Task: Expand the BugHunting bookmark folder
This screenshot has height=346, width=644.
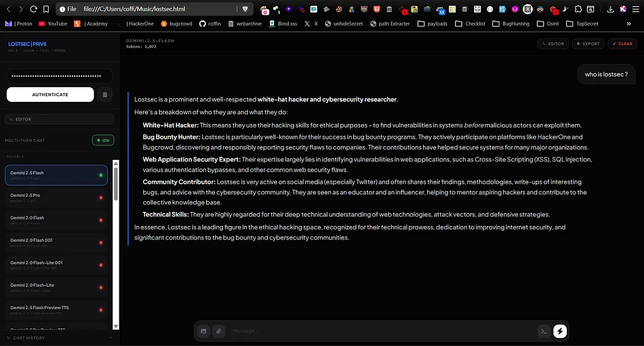Action: point(511,24)
